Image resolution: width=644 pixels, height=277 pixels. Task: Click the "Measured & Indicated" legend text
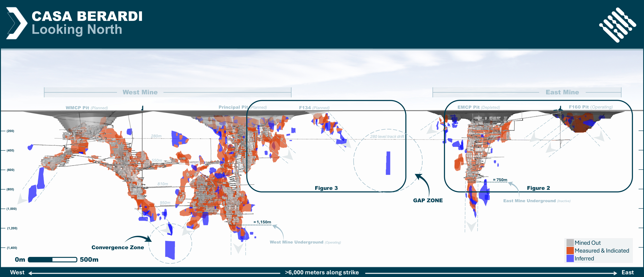[x=602, y=250]
